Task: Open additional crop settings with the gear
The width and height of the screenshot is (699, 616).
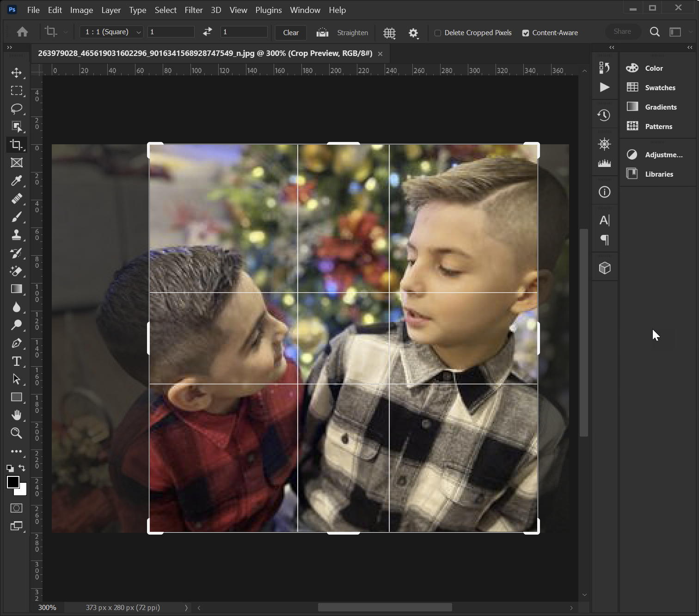Action: pos(414,33)
